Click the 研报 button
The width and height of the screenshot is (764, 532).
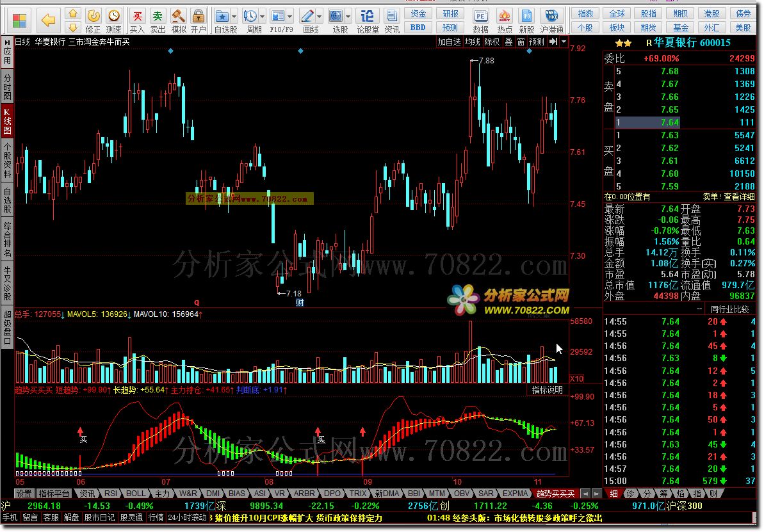pyautogui.click(x=450, y=13)
